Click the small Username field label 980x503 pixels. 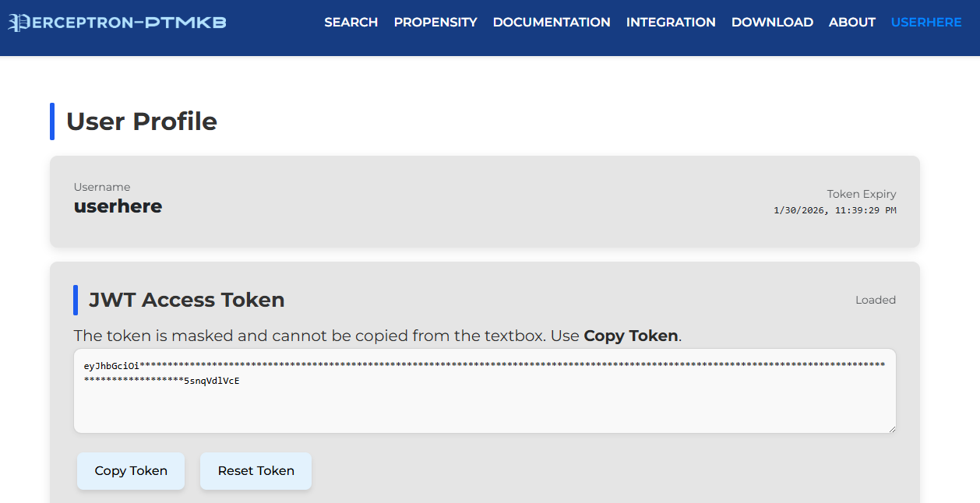click(x=102, y=187)
